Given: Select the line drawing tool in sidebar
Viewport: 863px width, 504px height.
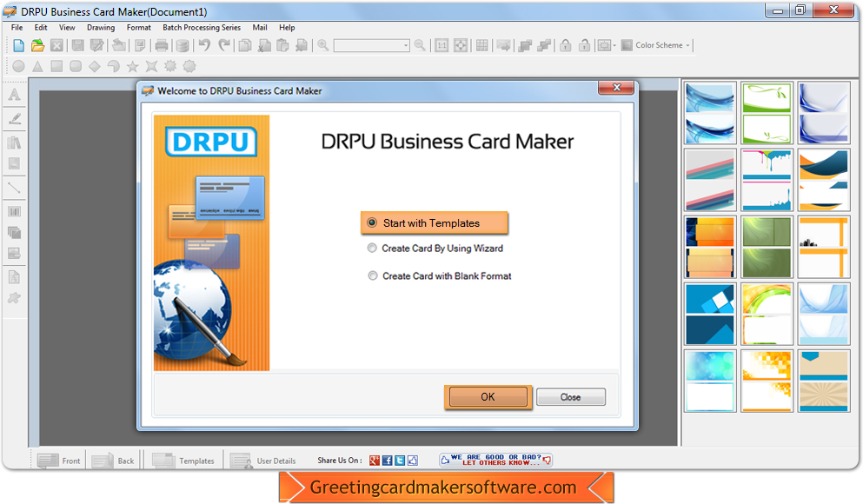Looking at the screenshot, I should 14,188.
